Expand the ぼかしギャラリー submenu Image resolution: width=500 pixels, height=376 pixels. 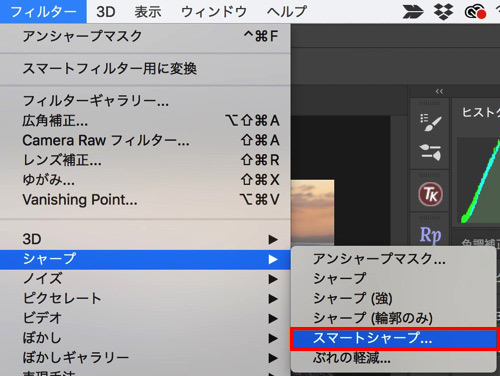click(x=145, y=358)
